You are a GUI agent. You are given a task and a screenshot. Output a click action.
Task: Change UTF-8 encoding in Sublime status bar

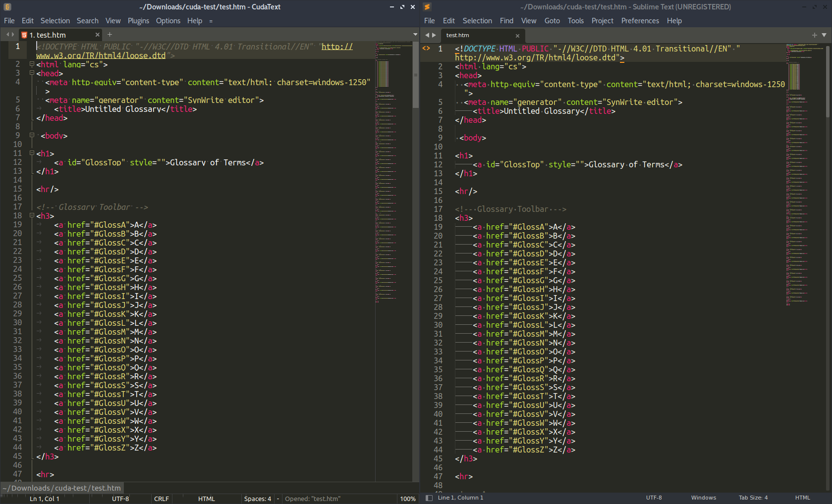654,498
